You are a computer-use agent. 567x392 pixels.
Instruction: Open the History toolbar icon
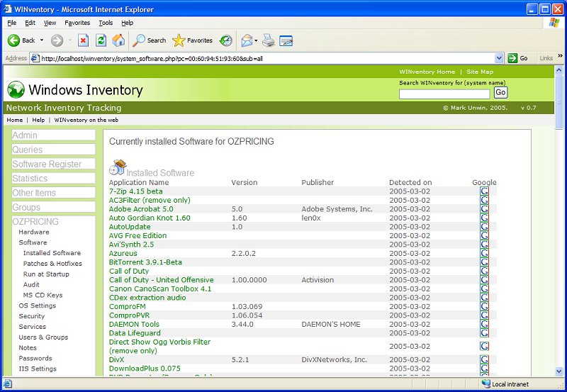226,40
